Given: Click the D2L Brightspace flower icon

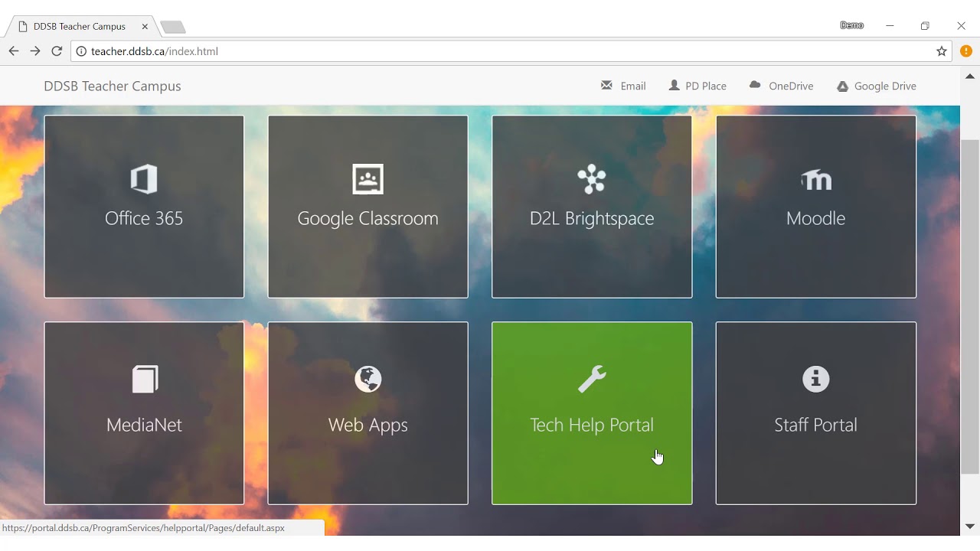Looking at the screenshot, I should point(592,179).
